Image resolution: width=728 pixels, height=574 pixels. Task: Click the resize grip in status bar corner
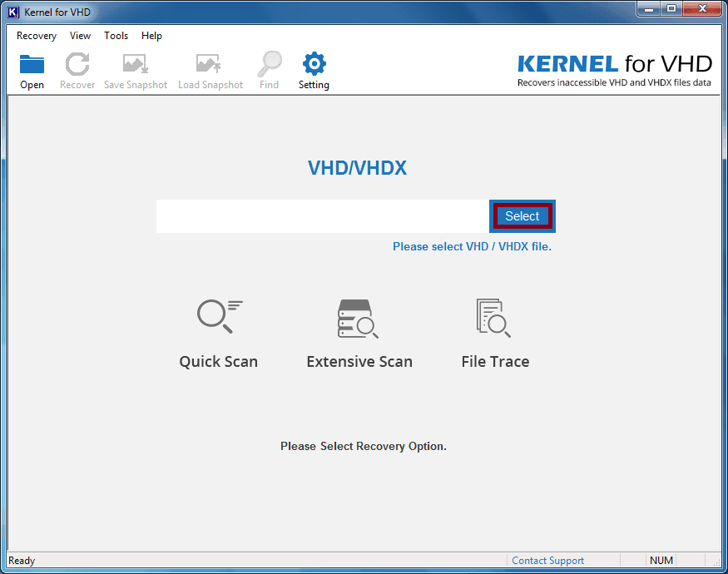pos(716,562)
